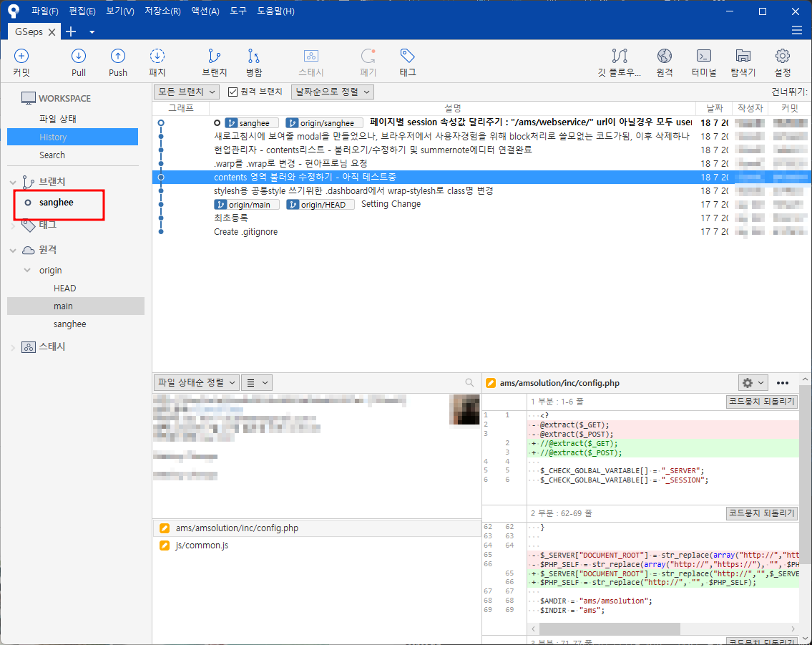
Task: Open the 저장소(R) menu
Action: pos(162,11)
